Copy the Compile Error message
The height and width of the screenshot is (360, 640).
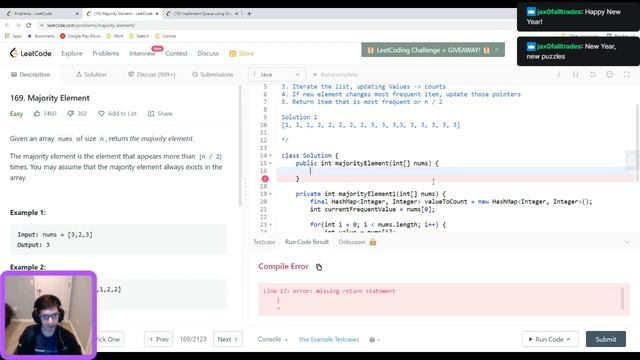(319, 267)
